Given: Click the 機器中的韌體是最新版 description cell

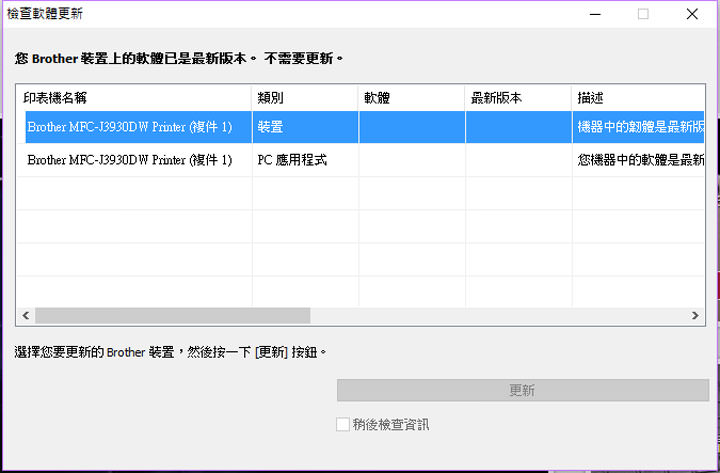Looking at the screenshot, I should [638, 127].
